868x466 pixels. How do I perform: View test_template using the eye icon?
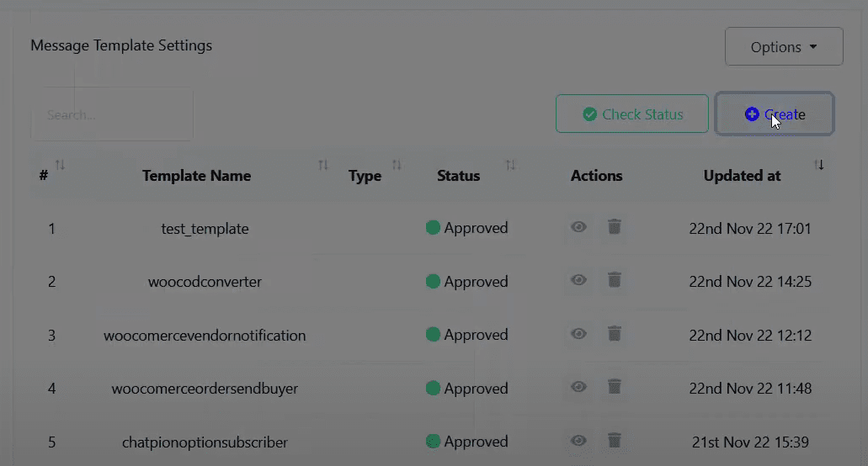coord(578,227)
